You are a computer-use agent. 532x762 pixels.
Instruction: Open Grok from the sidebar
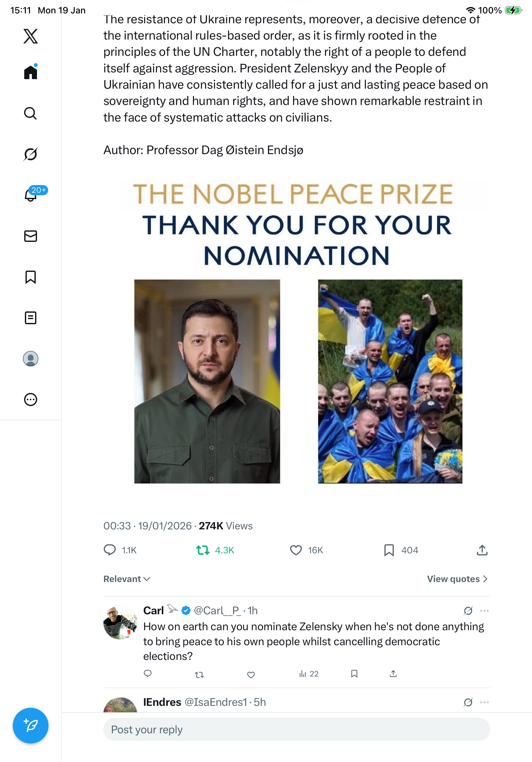click(31, 154)
